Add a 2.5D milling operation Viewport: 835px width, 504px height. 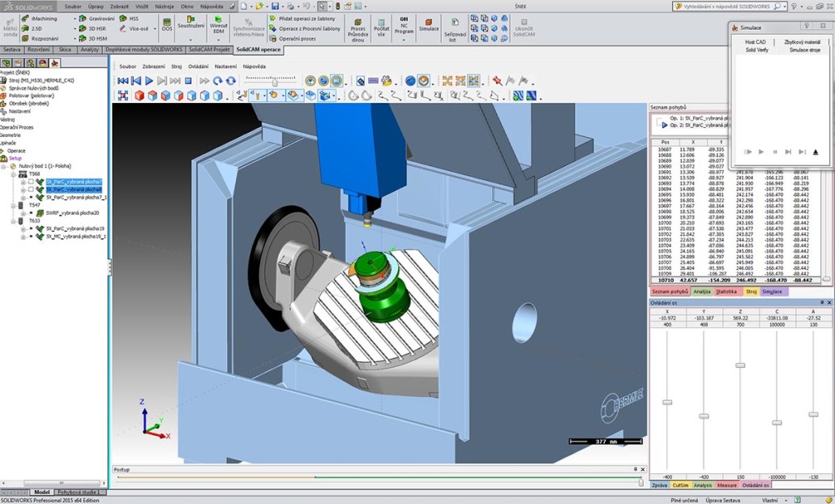click(x=25, y=28)
